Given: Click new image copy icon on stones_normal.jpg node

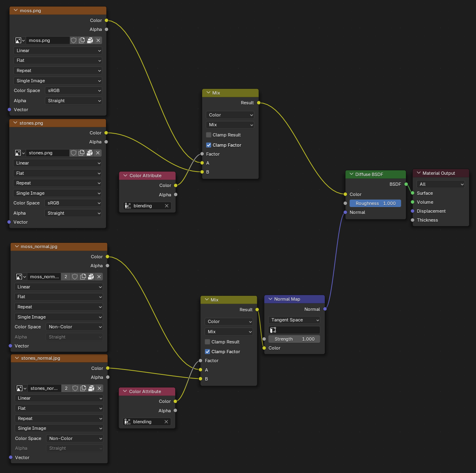Looking at the screenshot, I should (x=83, y=388).
